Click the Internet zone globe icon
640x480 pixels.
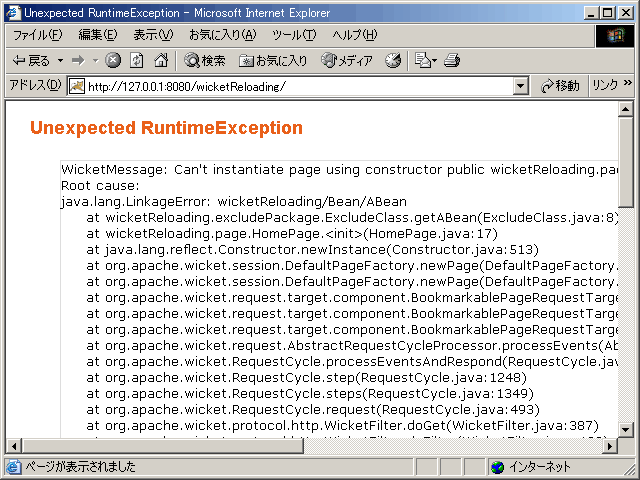point(498,467)
